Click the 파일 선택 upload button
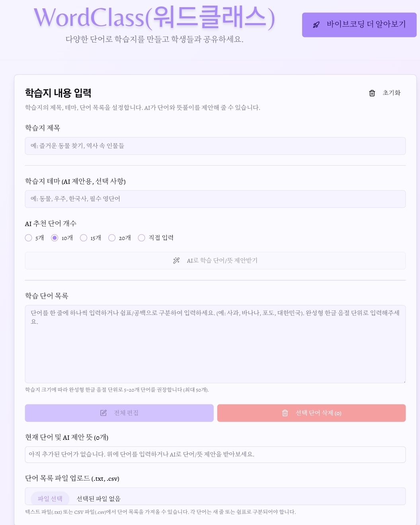420x525 pixels. 50,499
